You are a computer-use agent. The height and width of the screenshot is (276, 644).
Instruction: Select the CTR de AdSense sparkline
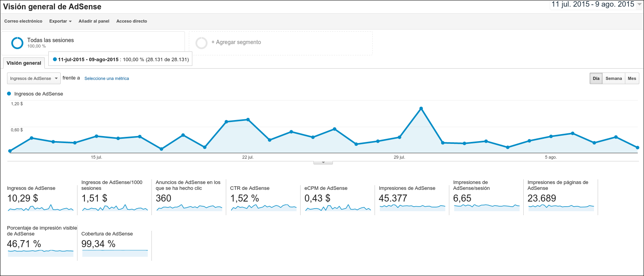pos(264,208)
